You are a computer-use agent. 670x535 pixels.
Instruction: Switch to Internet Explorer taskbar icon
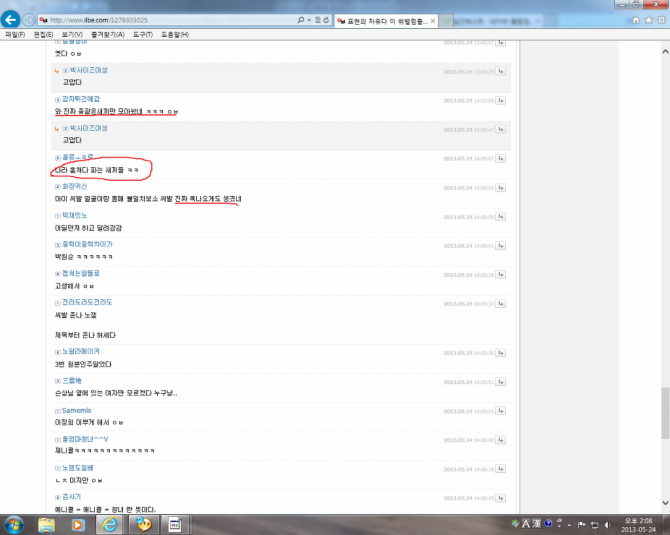click(x=109, y=525)
